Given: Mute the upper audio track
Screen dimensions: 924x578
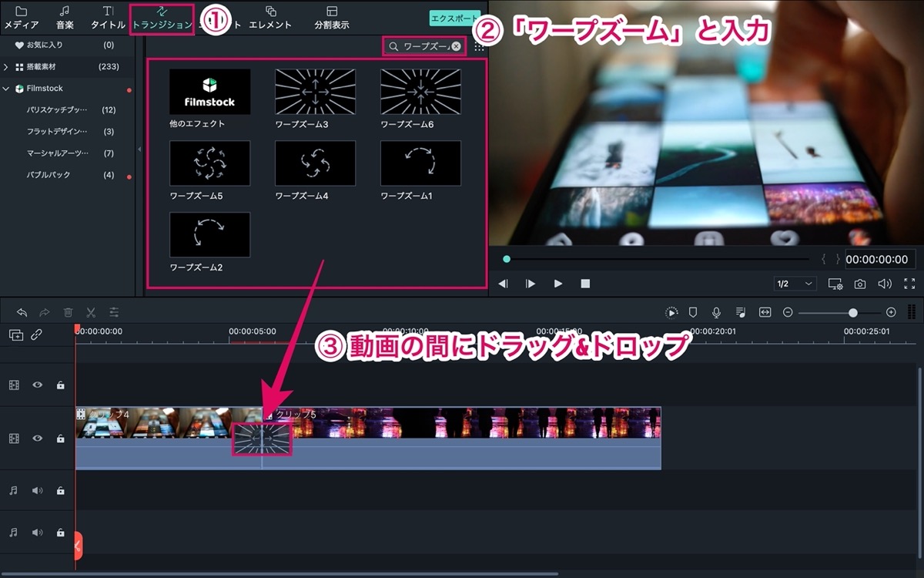Looking at the screenshot, I should click(x=37, y=491).
